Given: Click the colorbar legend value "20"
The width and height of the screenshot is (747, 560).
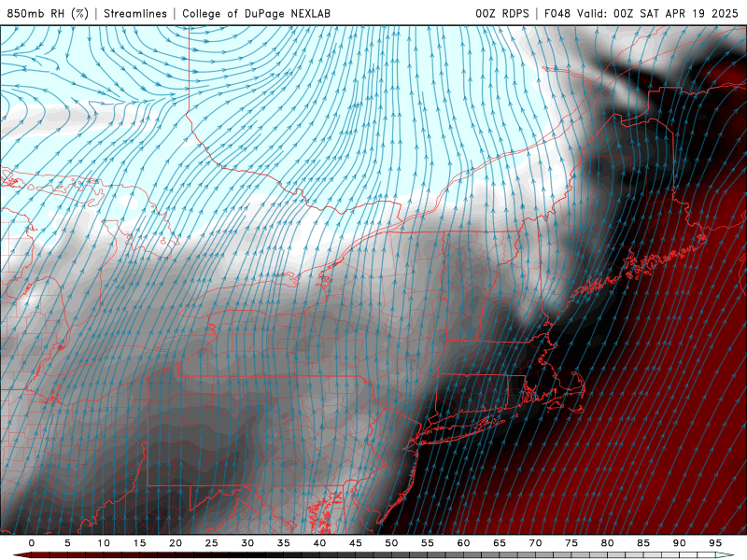Looking at the screenshot, I should point(176,543).
